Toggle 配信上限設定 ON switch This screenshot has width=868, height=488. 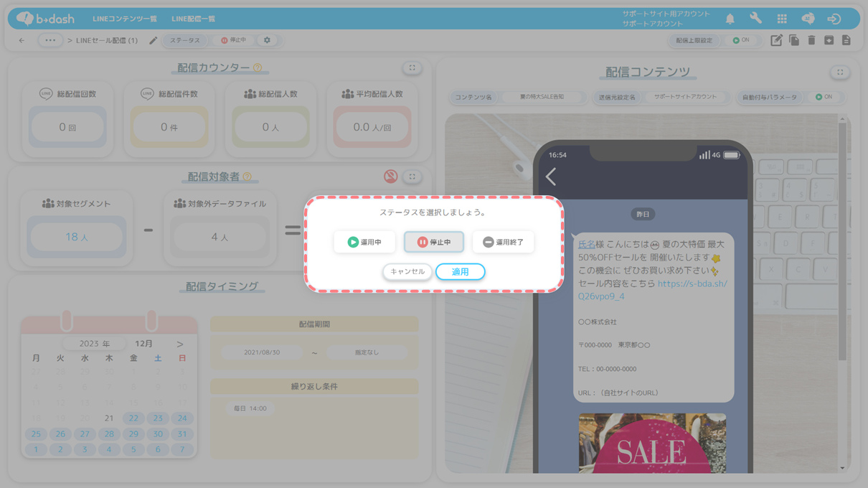point(741,40)
